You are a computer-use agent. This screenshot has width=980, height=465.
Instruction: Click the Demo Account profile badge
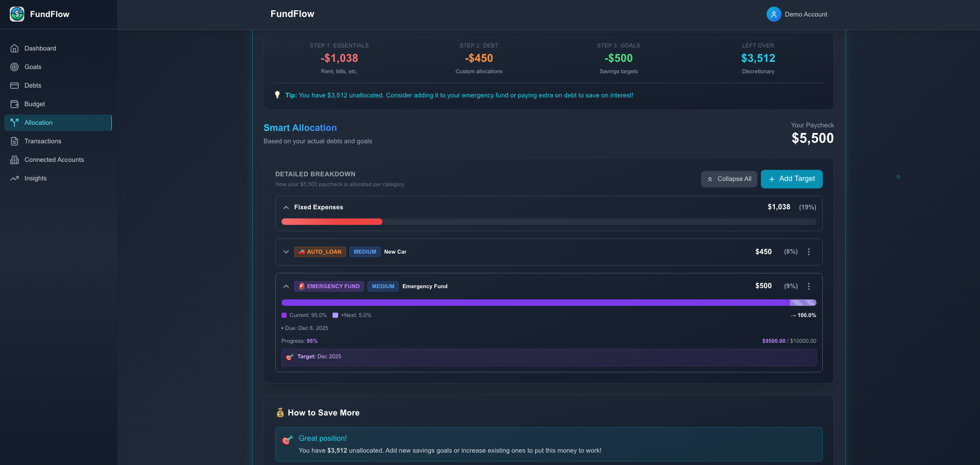(x=797, y=14)
